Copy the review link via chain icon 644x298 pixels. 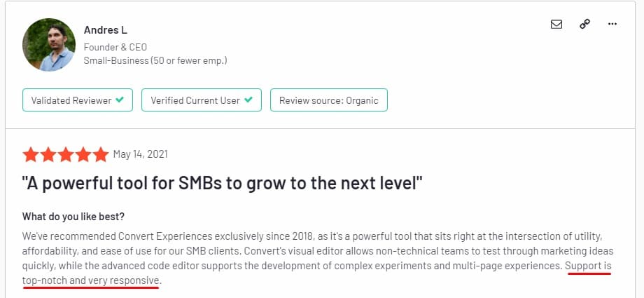584,24
